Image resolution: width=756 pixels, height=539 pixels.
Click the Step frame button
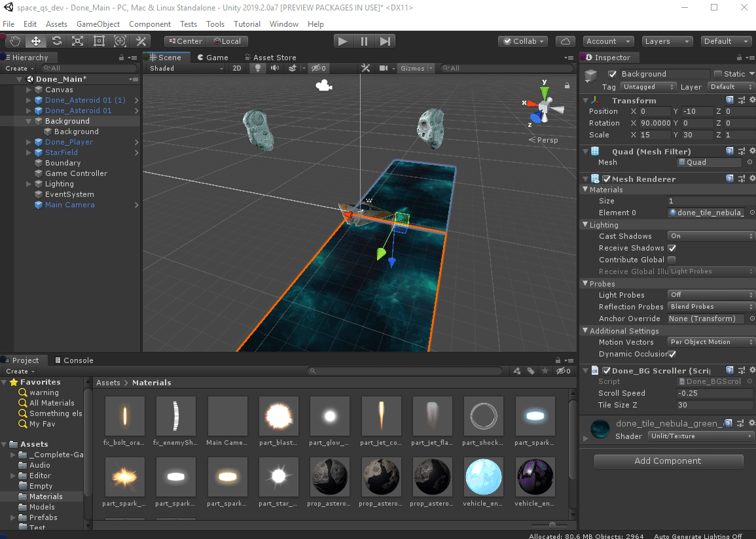coord(385,41)
